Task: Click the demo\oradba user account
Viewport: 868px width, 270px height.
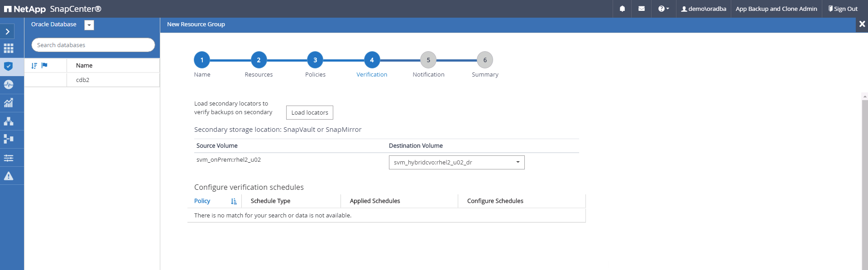Action: (704, 9)
